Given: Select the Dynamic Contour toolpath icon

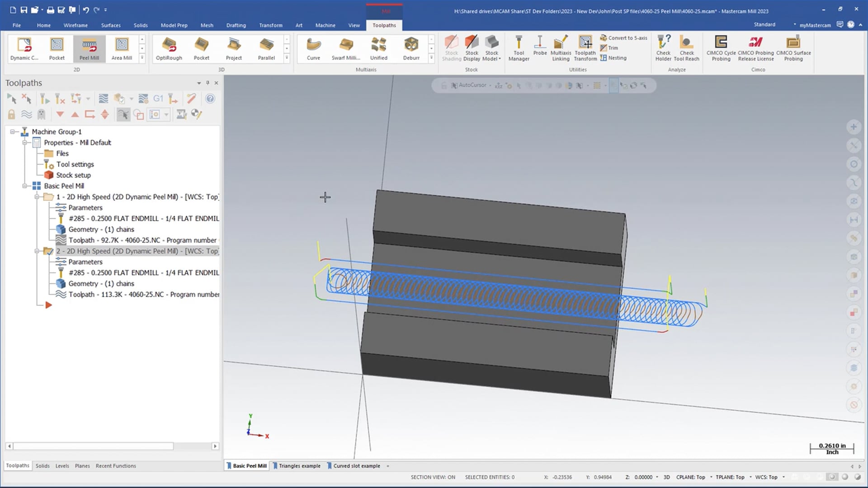Looking at the screenshot, I should 24,48.
